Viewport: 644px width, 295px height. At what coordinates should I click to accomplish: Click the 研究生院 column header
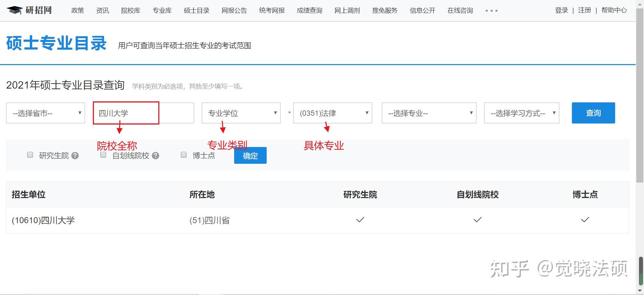tap(360, 194)
